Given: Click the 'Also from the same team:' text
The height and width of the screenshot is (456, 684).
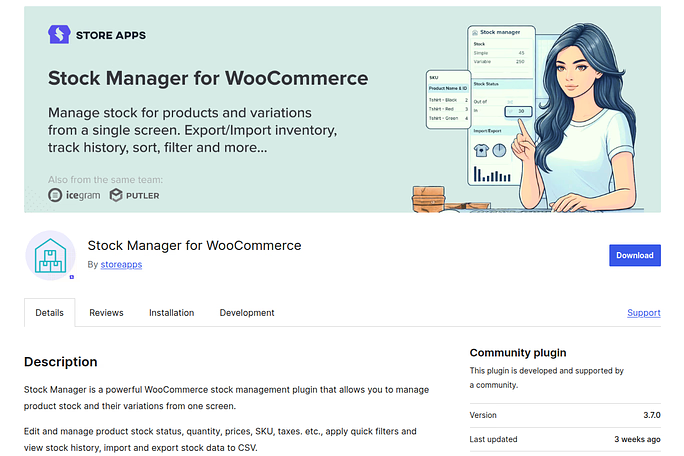Looking at the screenshot, I should [x=105, y=180].
